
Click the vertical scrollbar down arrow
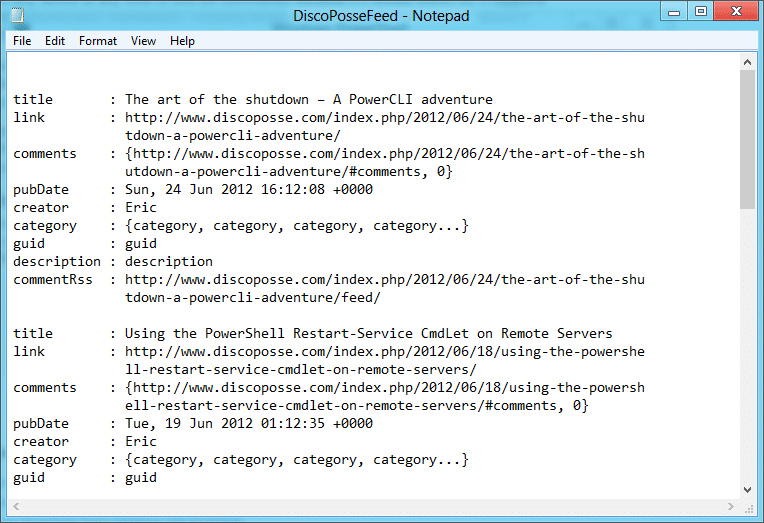747,489
